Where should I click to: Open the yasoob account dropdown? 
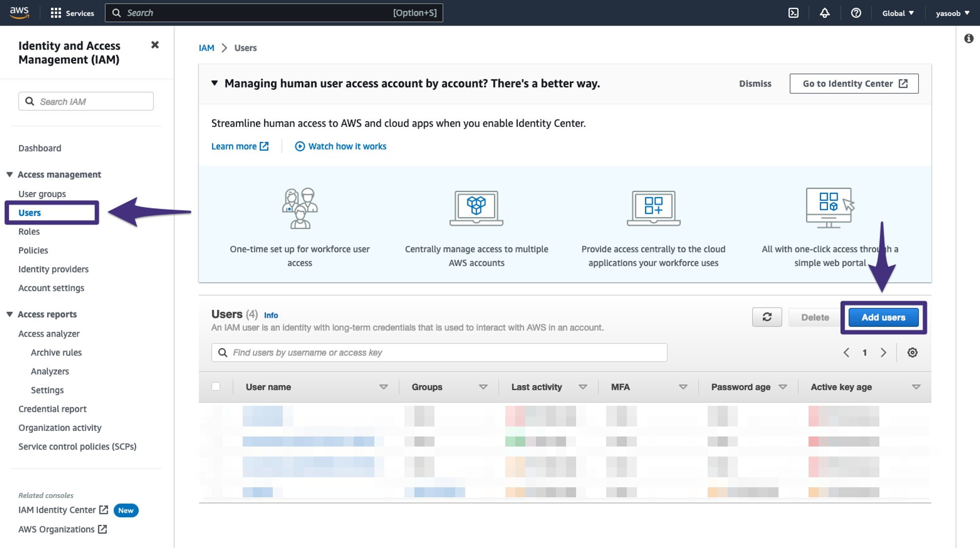952,13
